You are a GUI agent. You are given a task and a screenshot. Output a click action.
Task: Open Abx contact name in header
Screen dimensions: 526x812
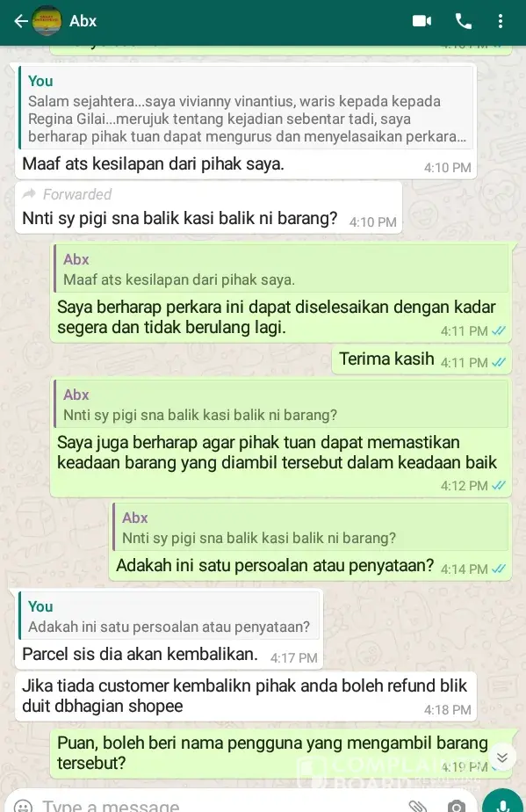click(83, 21)
